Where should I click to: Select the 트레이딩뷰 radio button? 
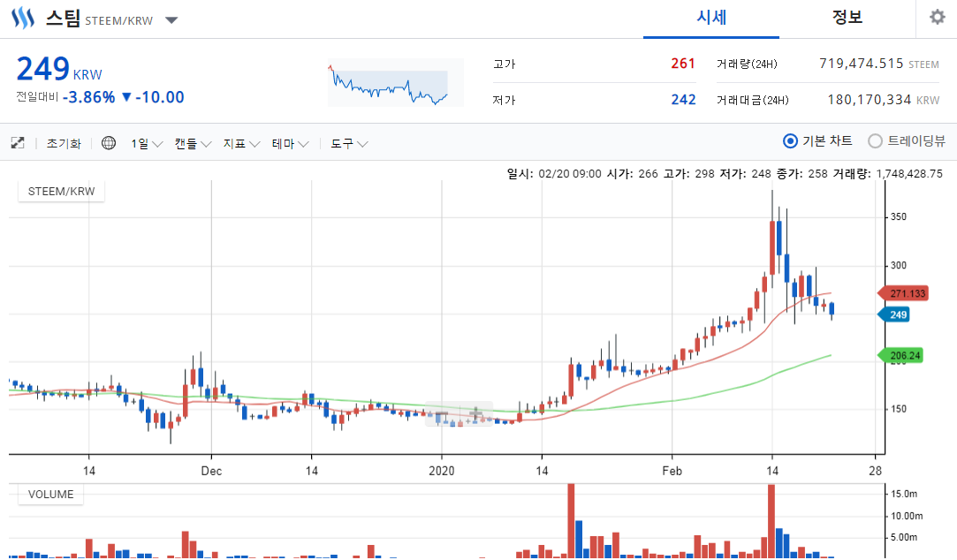tap(875, 141)
